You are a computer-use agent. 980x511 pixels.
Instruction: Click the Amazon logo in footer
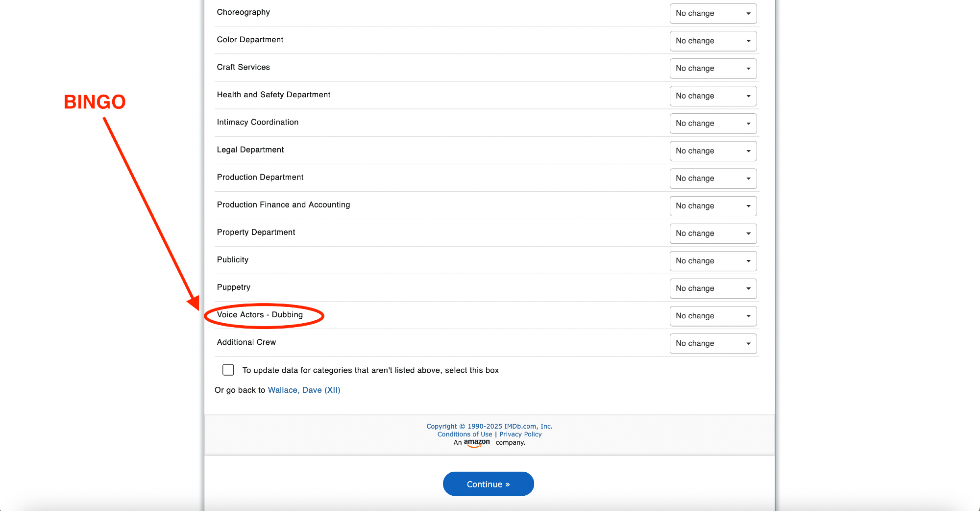[477, 442]
